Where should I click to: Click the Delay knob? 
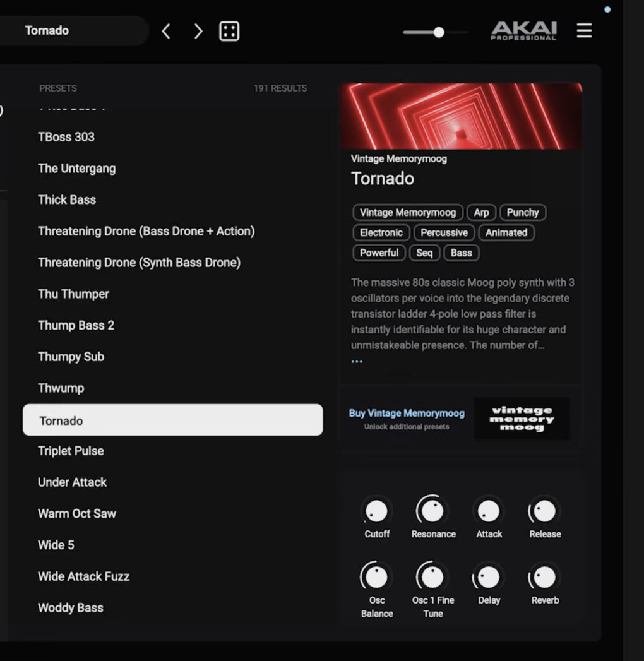tap(488, 577)
